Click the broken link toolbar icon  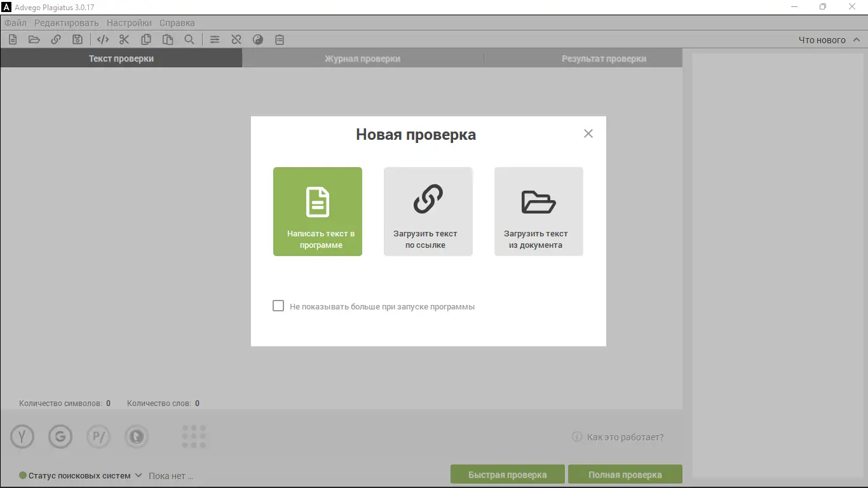coord(236,39)
